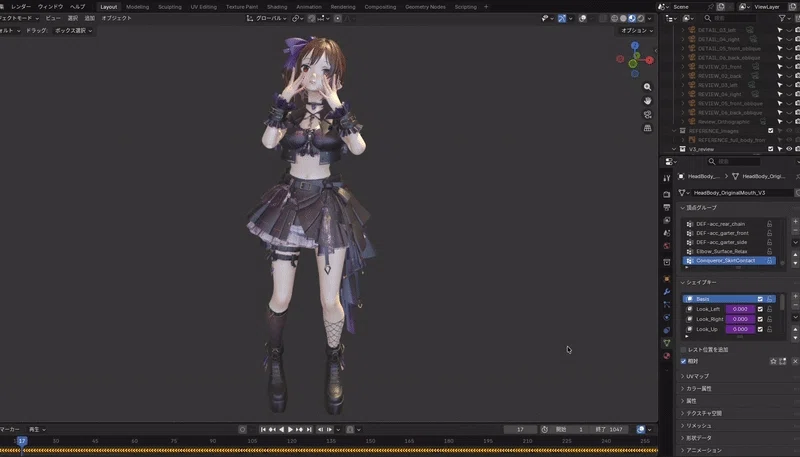Jump to the timeline start frame
This screenshot has height=457, width=800.
tap(263, 429)
